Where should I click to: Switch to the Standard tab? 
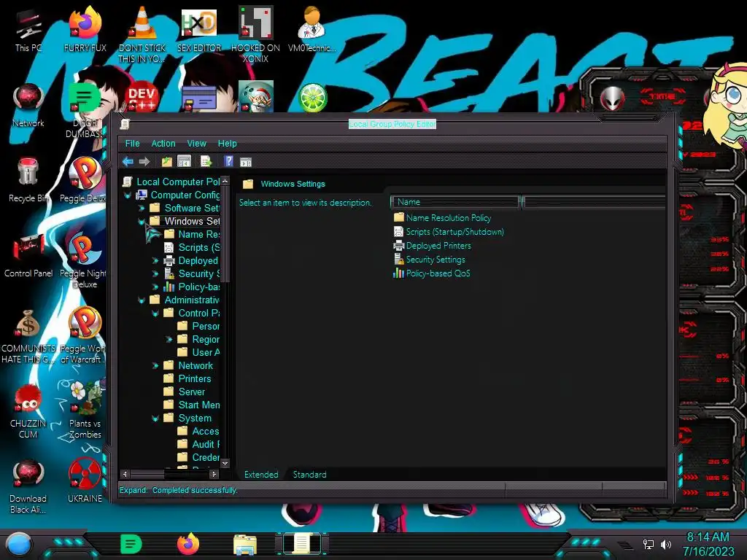[x=309, y=474]
